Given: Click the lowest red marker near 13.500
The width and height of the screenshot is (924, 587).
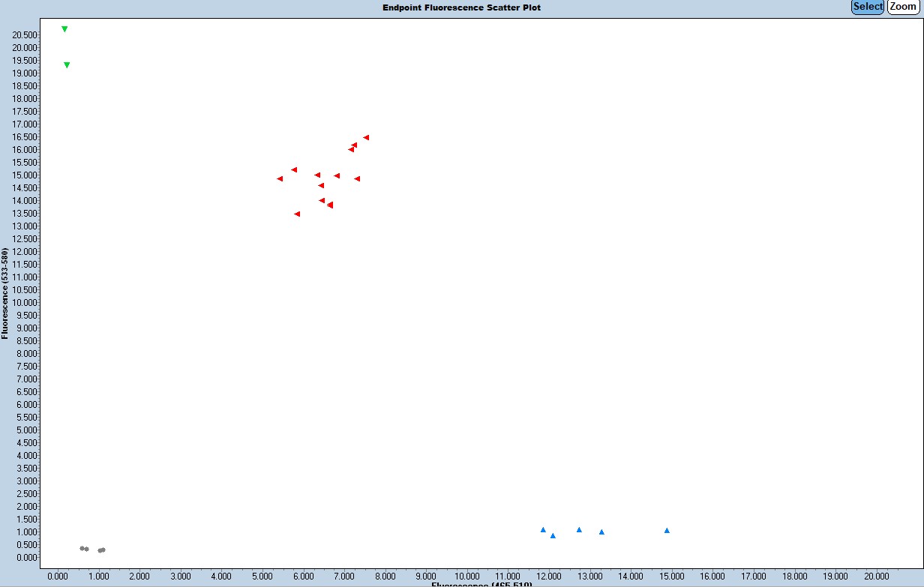Looking at the screenshot, I should (297, 214).
